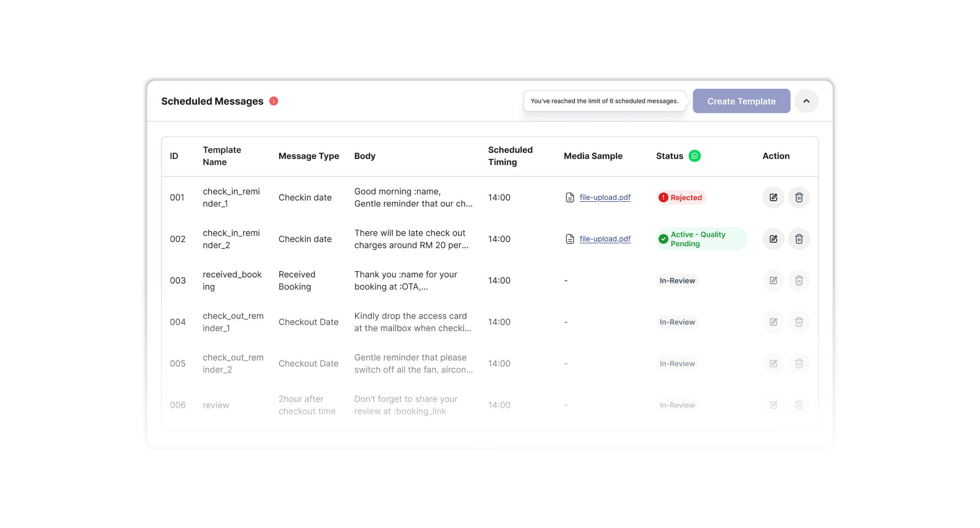Edit the received_booking template row
980x528 pixels.
coord(773,280)
